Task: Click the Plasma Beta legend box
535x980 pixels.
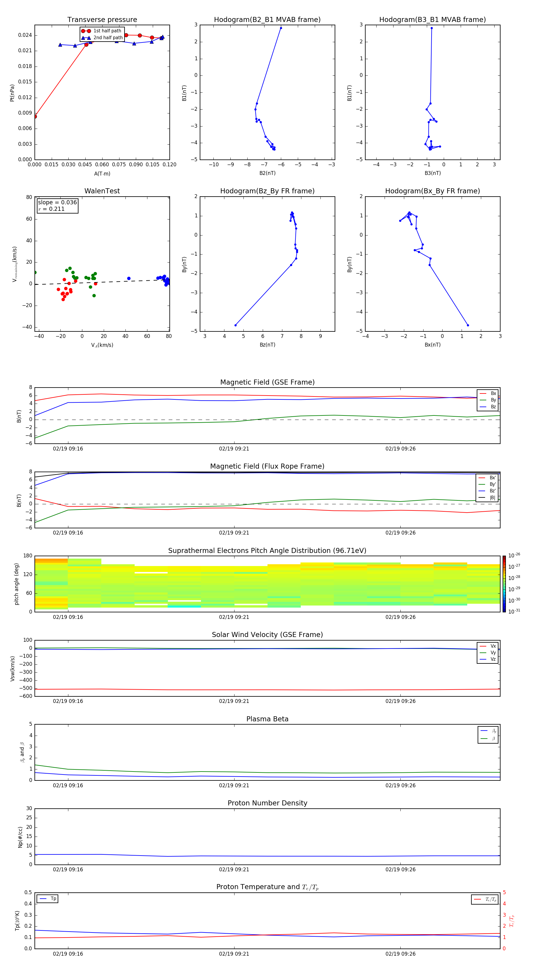Action: 488,735
